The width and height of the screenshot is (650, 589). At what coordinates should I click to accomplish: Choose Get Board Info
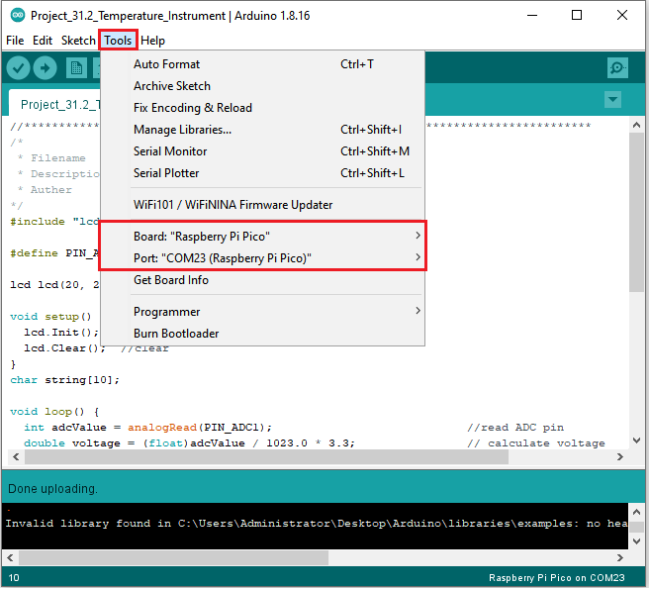click(x=262, y=280)
